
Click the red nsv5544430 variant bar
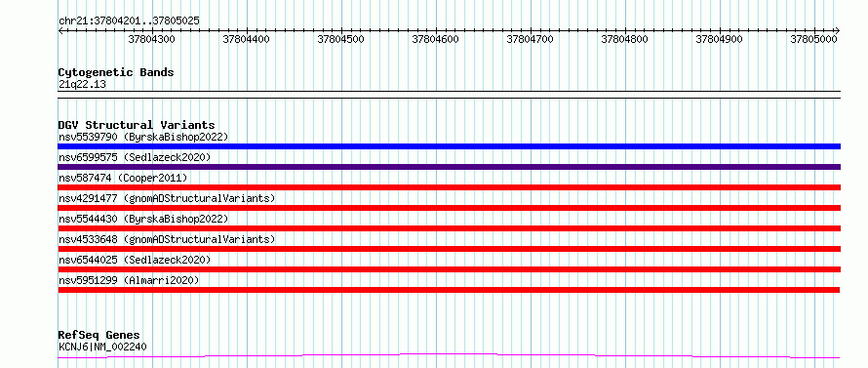449,228
